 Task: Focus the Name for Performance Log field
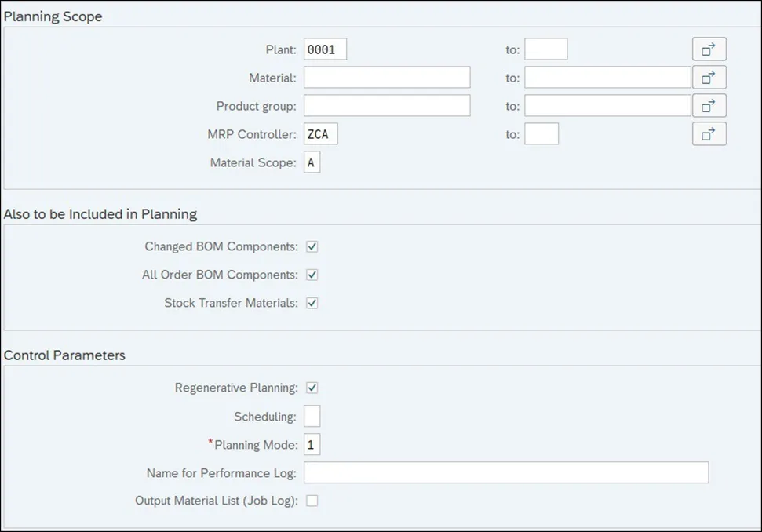(x=506, y=472)
